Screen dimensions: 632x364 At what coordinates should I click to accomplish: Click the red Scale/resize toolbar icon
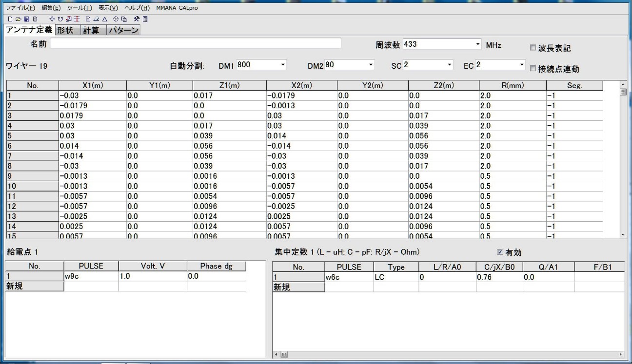pos(69,19)
